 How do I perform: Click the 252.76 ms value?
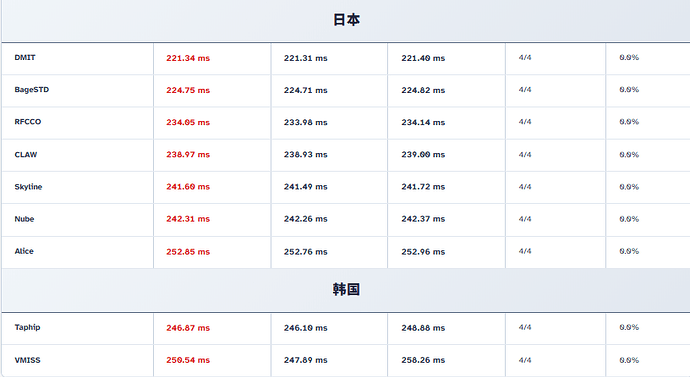pyautogui.click(x=305, y=252)
